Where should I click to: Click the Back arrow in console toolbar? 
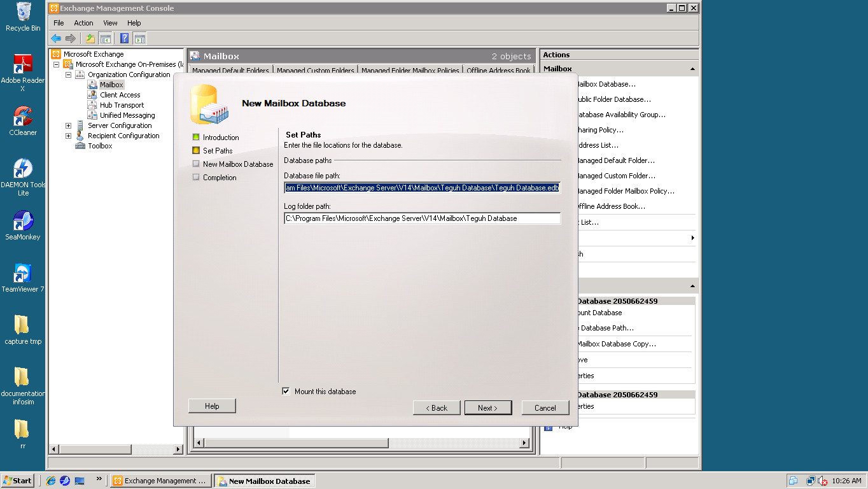pos(56,38)
